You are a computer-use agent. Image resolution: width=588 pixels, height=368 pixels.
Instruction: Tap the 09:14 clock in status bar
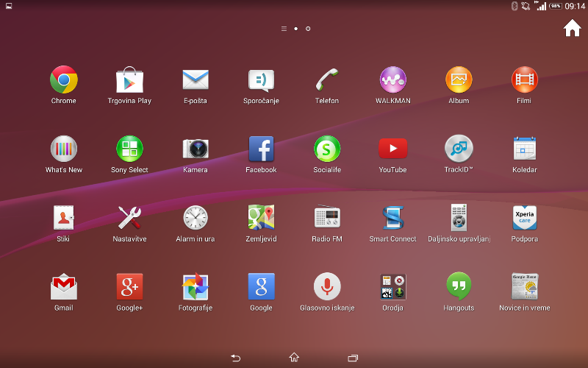coord(575,6)
